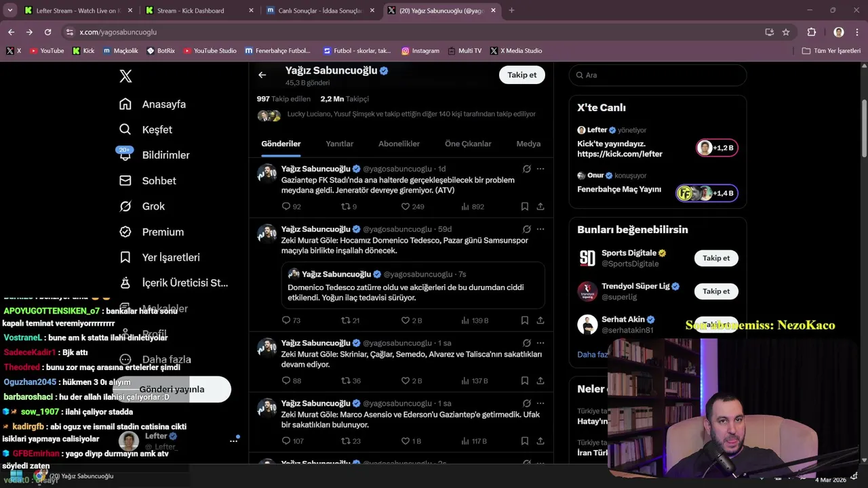Click the Ara search field
868x488 pixels.
coord(658,75)
